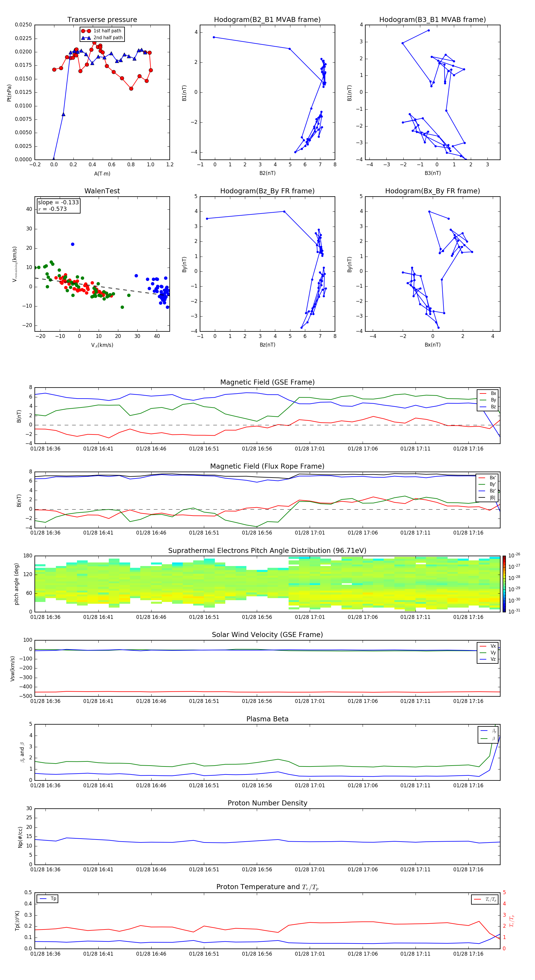Viewport: 535px width, 980px height.
Task: Click the '1st half path' legend entry
Action: pos(102,31)
